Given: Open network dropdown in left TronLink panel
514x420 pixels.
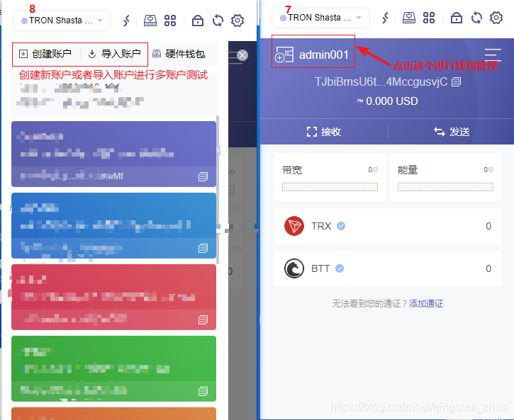Looking at the screenshot, I should [62, 21].
